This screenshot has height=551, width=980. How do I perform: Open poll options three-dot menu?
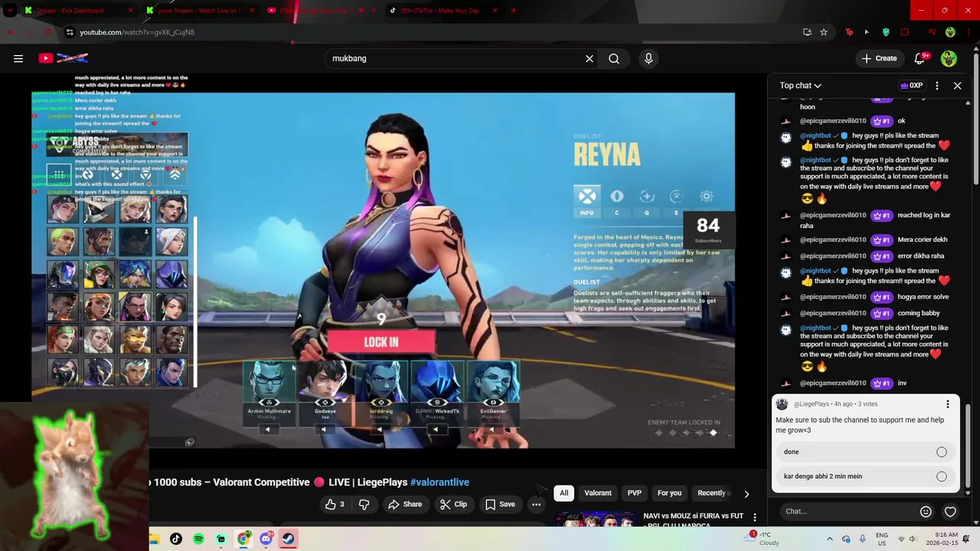pyautogui.click(x=947, y=404)
